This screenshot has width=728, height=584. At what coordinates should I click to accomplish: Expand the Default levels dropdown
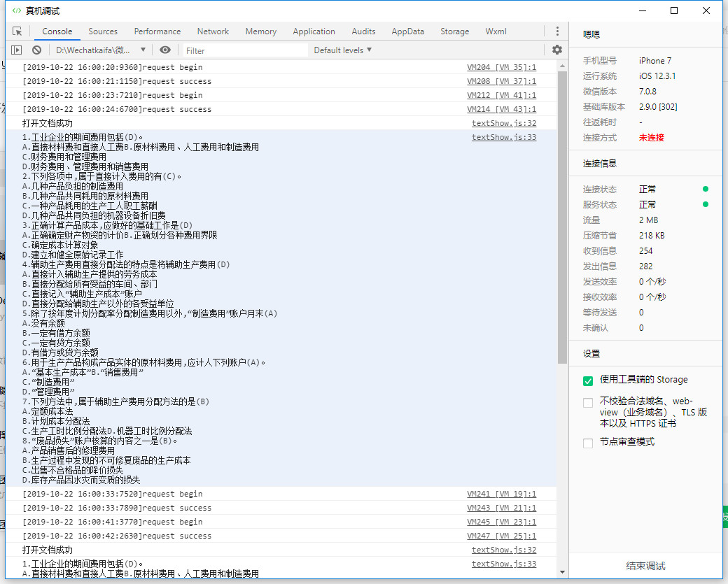tap(342, 50)
